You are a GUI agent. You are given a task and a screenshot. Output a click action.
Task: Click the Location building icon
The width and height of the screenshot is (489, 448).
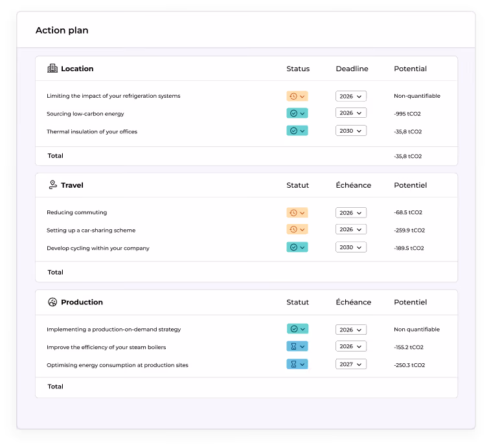pyautogui.click(x=52, y=68)
